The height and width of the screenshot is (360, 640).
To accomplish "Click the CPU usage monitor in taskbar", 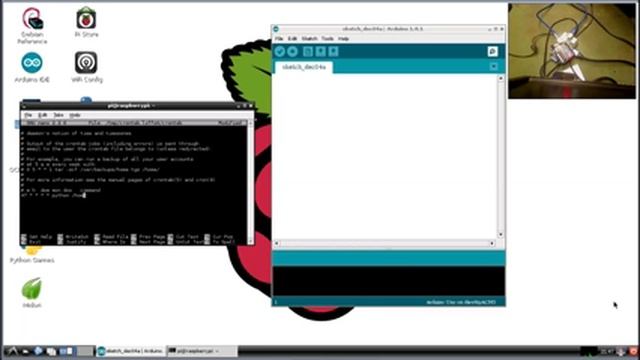I will 588,351.
